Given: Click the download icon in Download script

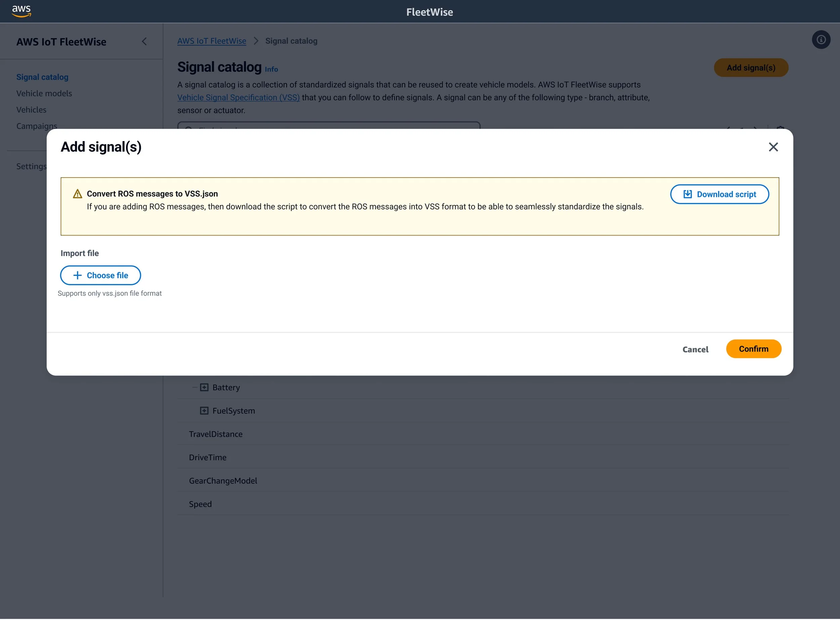Looking at the screenshot, I should (687, 194).
